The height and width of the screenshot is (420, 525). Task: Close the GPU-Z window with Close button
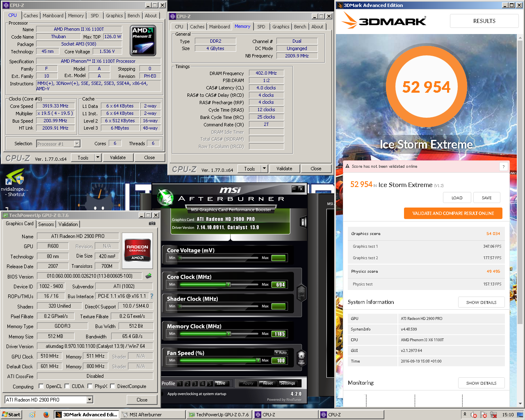click(142, 400)
